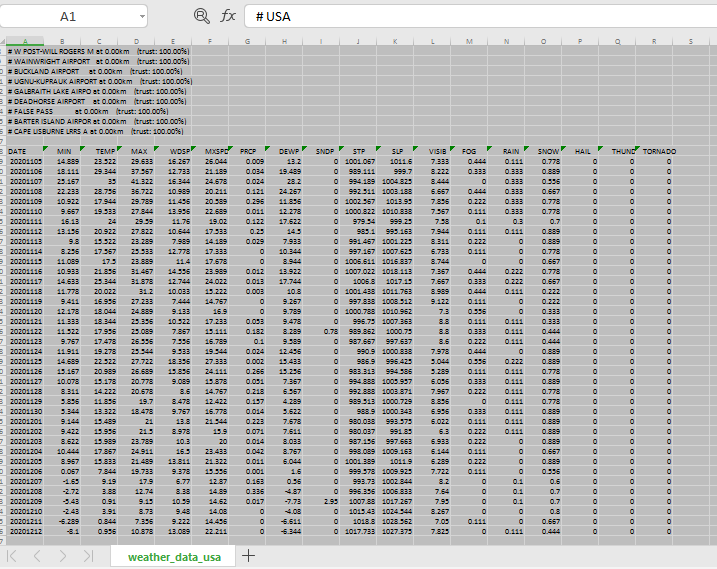Select column S header
717x569 pixels.
coord(691,41)
